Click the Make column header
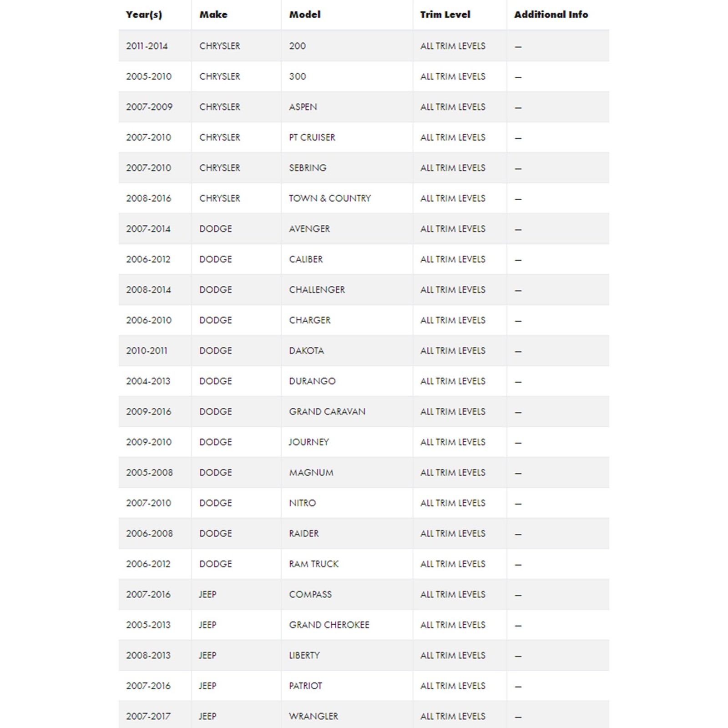Image resolution: width=728 pixels, height=728 pixels. [x=213, y=15]
